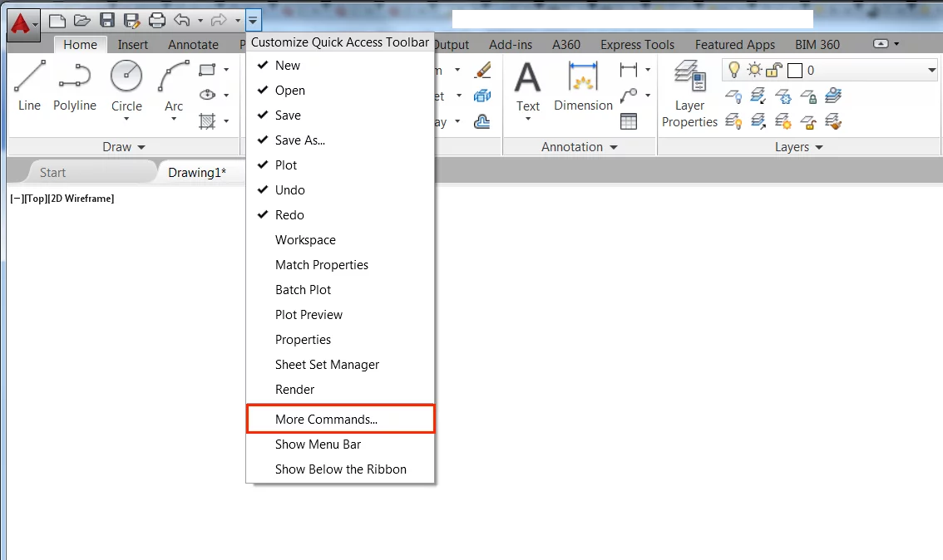This screenshot has width=943, height=560.
Task: Toggle the layer lock padlock icon
Action: click(773, 70)
